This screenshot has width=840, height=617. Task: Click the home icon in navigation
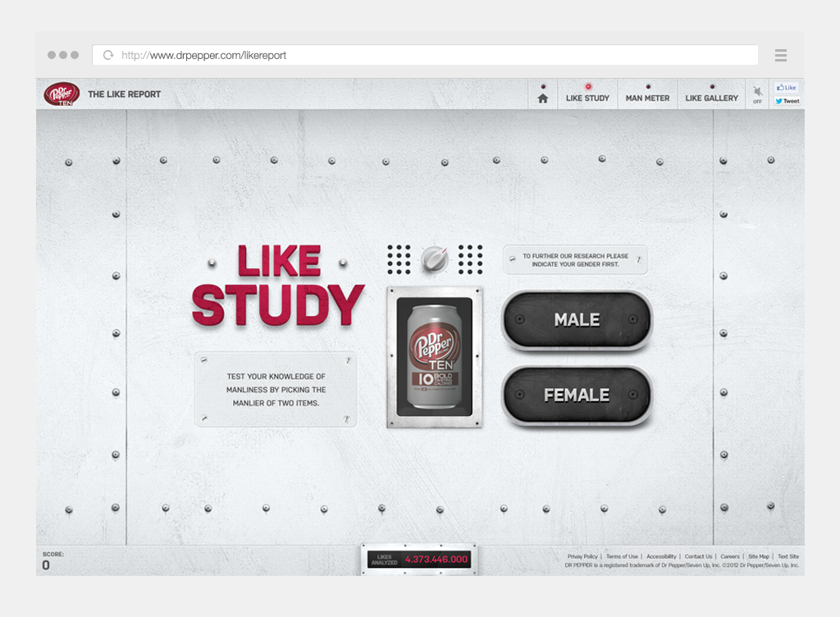click(542, 98)
